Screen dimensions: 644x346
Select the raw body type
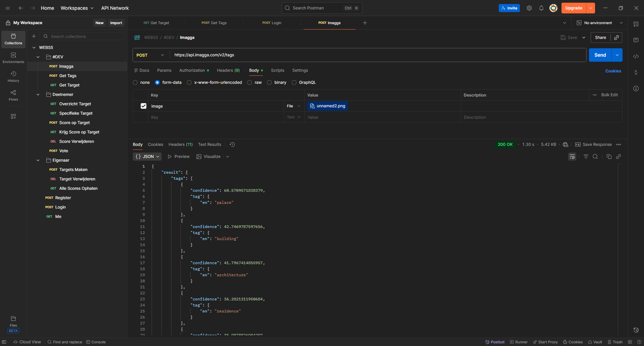tap(250, 82)
